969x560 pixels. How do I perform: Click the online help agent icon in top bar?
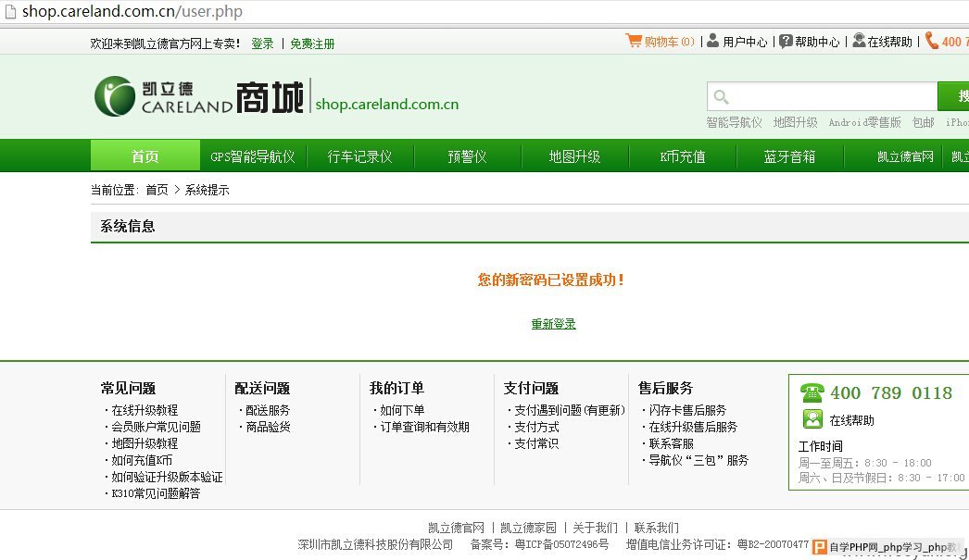[859, 41]
